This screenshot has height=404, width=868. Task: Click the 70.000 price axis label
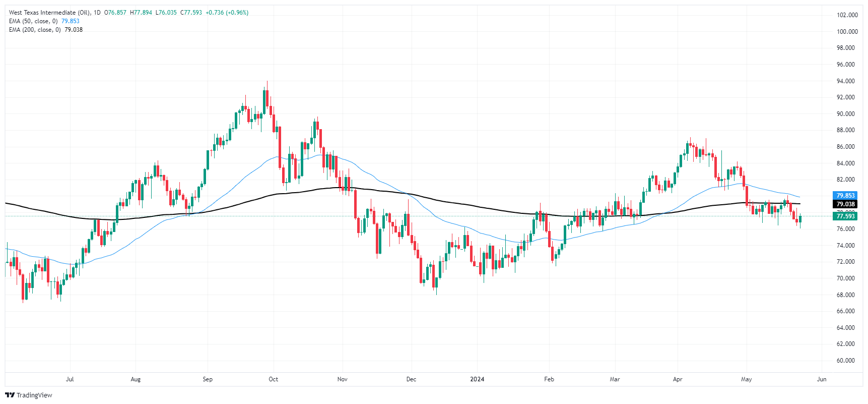coord(846,278)
